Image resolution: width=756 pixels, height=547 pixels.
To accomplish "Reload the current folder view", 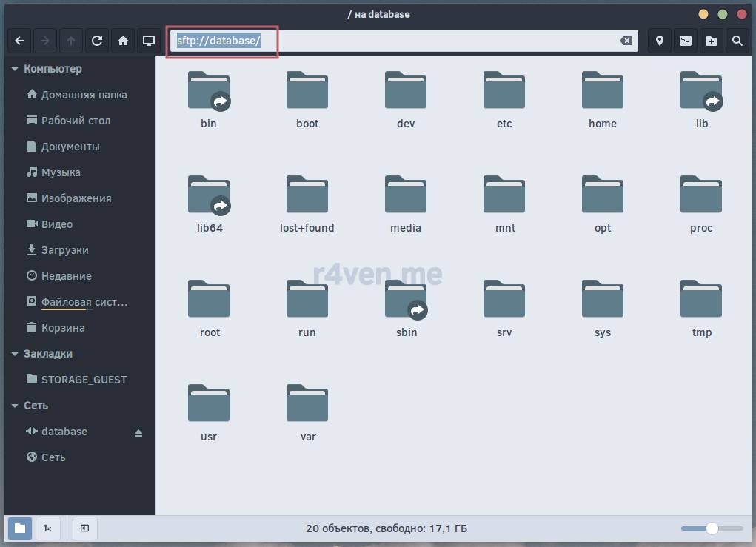I will click(97, 41).
